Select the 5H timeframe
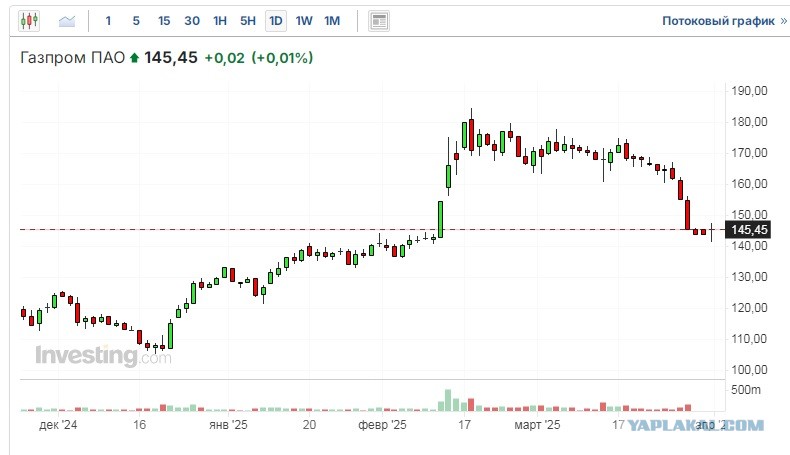This screenshot has height=455, width=790. (x=248, y=21)
